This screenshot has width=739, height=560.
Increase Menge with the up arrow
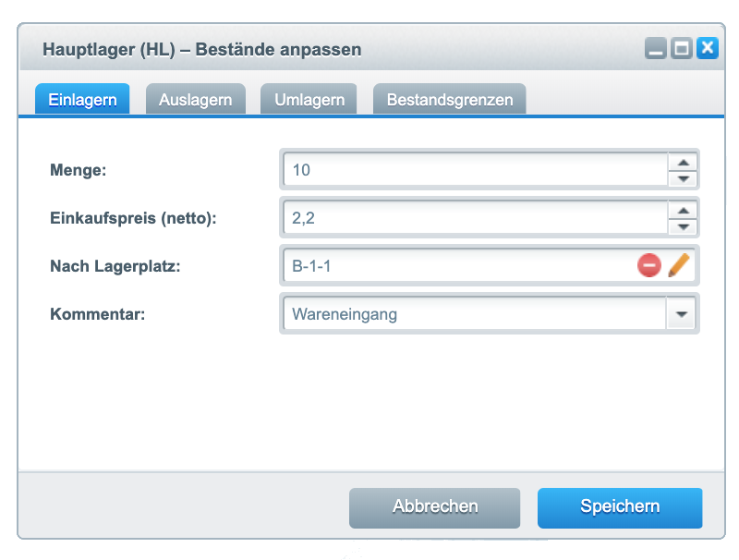point(683,162)
